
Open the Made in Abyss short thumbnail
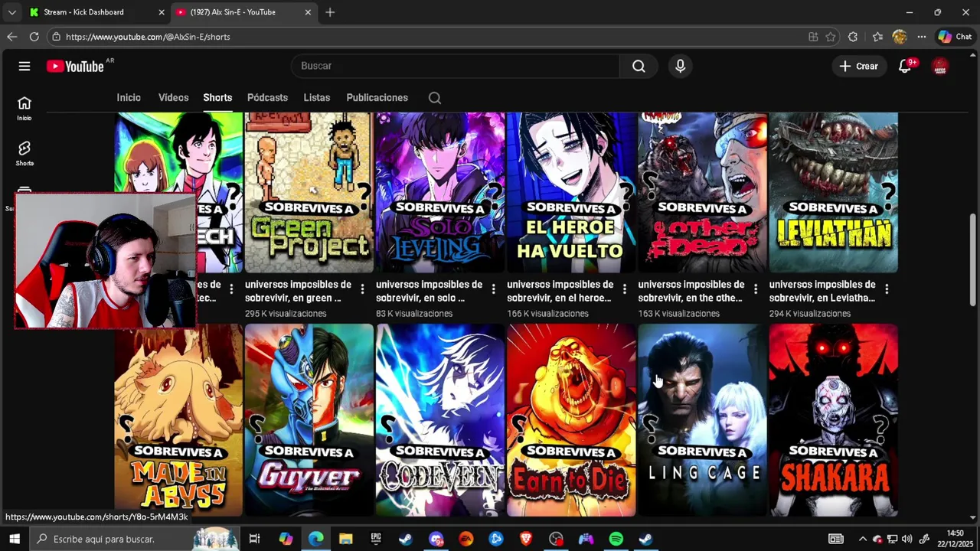[178, 420]
